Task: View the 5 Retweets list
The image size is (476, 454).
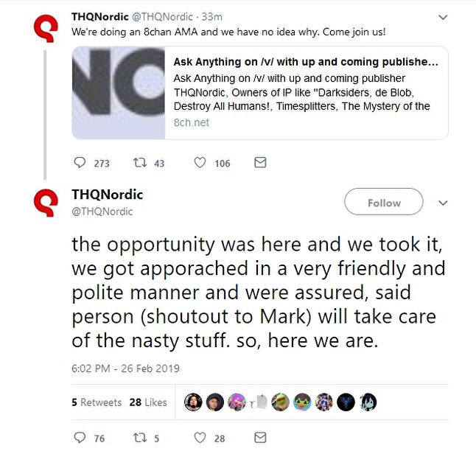Action: pos(97,402)
